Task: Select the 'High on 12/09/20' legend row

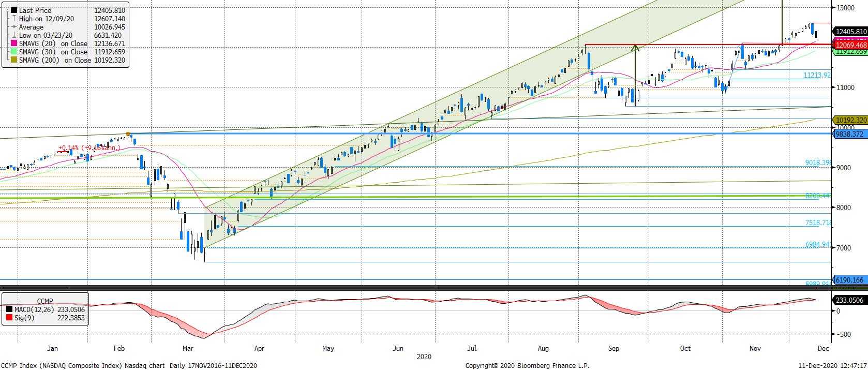Action: click(67, 19)
